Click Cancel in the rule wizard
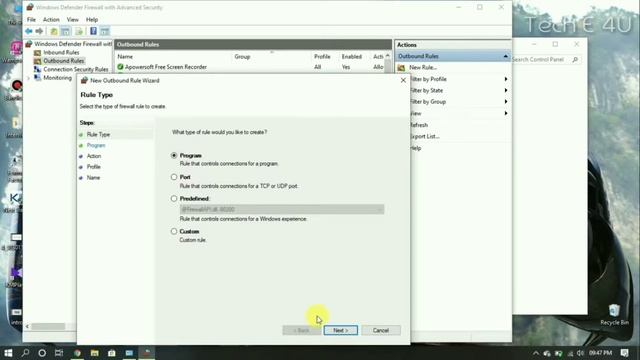The image size is (640, 360). click(380, 330)
